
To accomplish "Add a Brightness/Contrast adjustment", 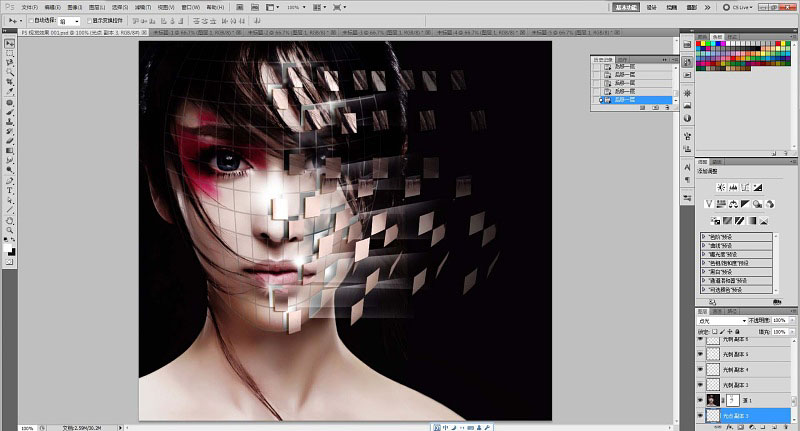I will pos(721,188).
